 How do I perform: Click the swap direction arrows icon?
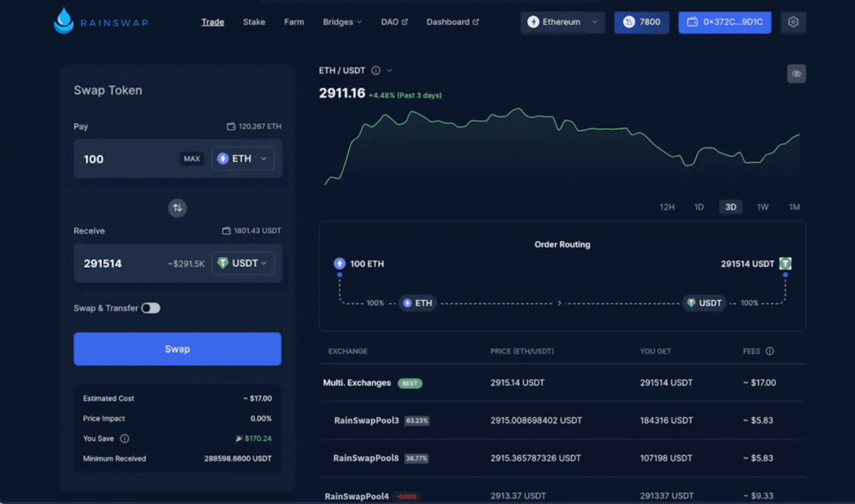click(177, 208)
